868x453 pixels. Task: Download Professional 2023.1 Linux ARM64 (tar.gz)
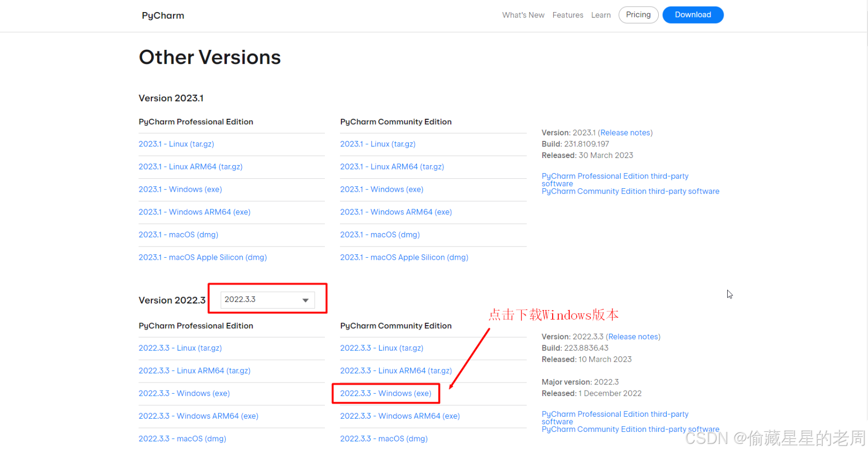191,167
